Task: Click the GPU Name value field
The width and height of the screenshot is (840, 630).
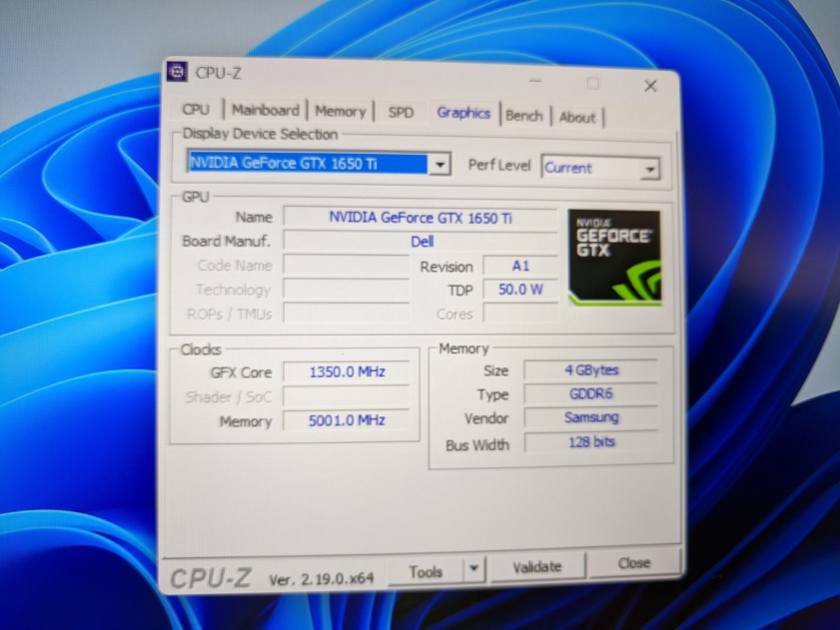Action: point(421,217)
